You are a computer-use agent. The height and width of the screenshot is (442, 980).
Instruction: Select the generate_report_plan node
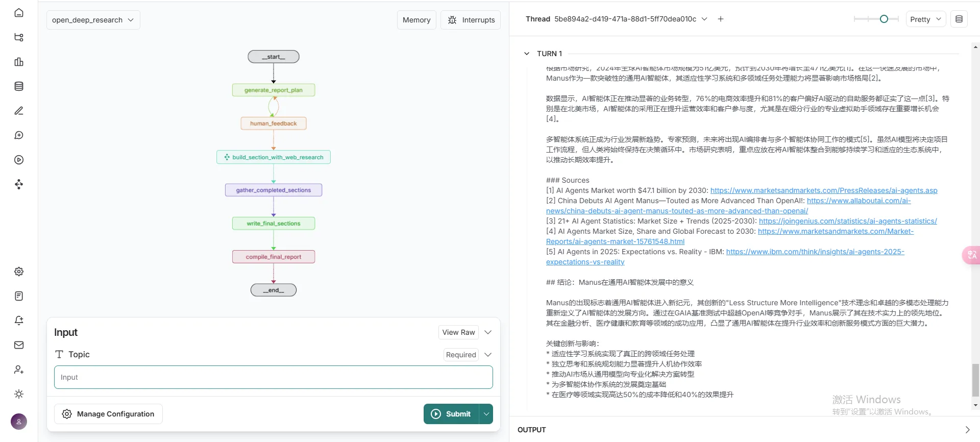pyautogui.click(x=274, y=90)
